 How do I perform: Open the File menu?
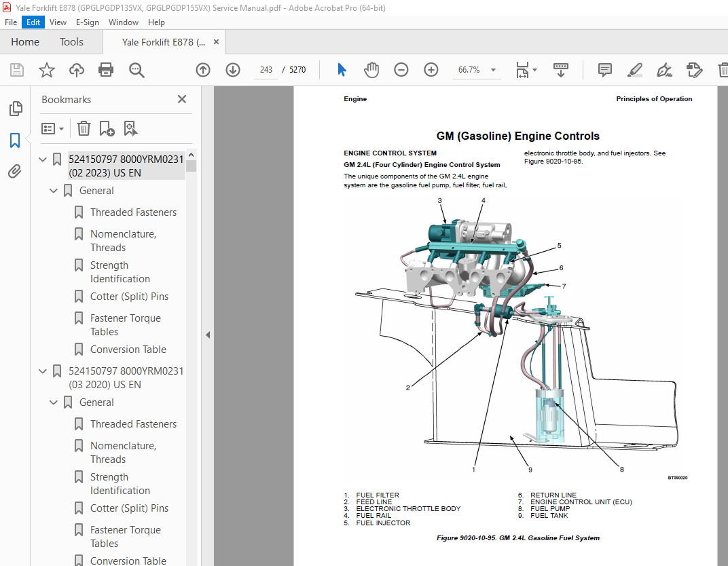[11, 22]
